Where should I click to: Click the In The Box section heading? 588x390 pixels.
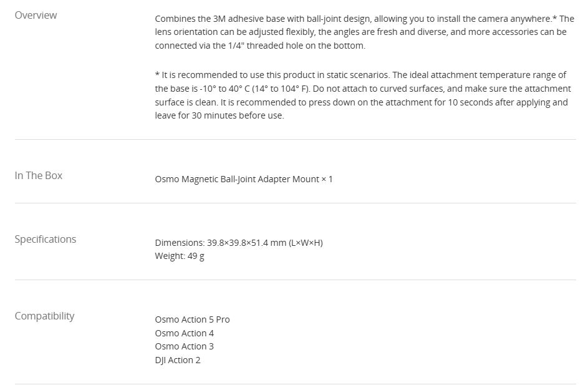click(39, 175)
